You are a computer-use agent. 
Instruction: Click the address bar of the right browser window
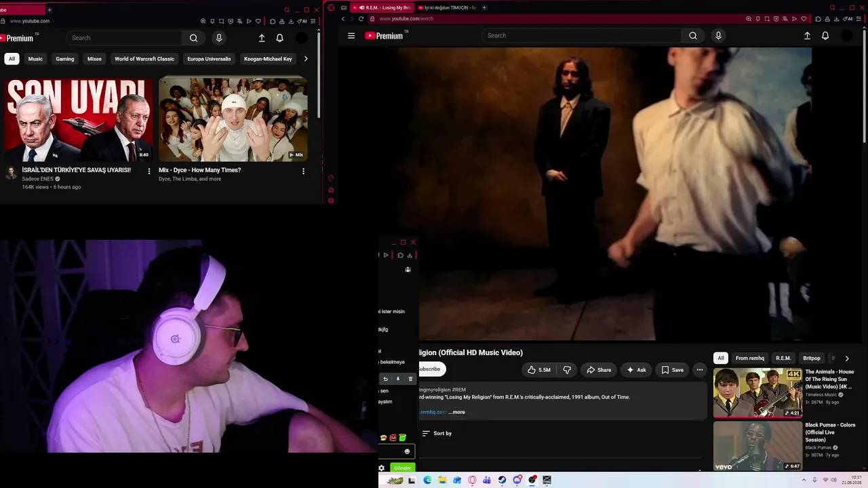pos(556,19)
